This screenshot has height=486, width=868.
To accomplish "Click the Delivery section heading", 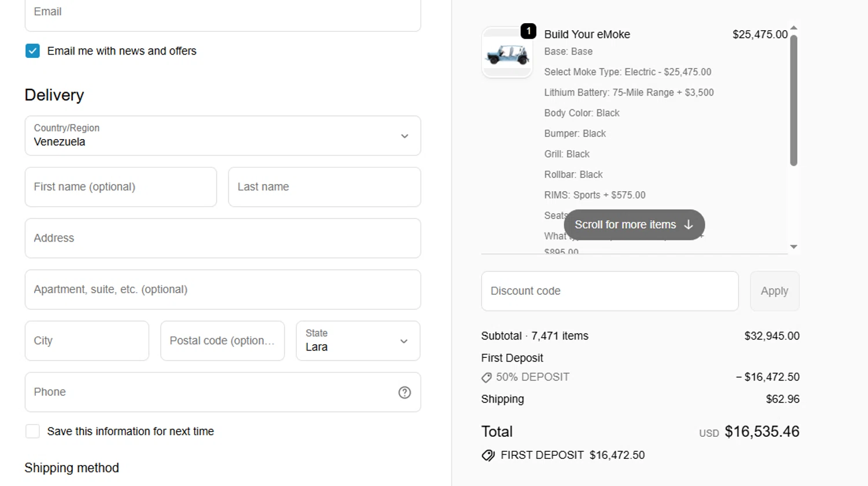I will click(54, 95).
